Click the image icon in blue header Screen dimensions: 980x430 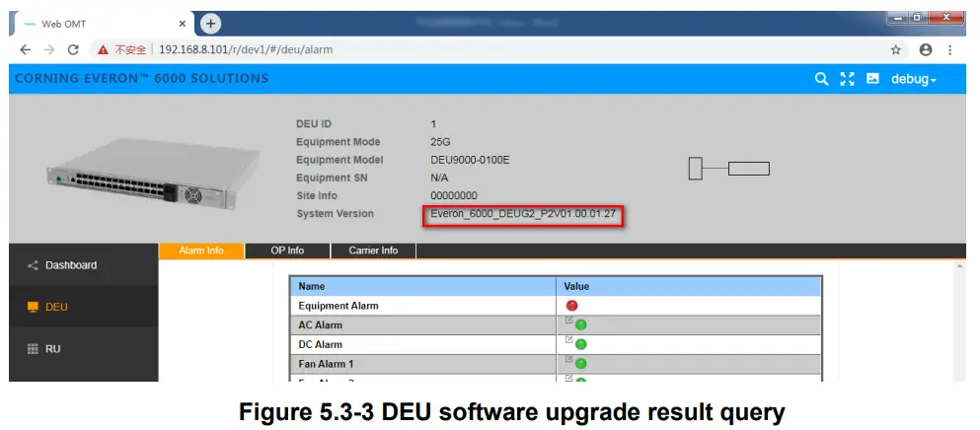click(x=872, y=79)
